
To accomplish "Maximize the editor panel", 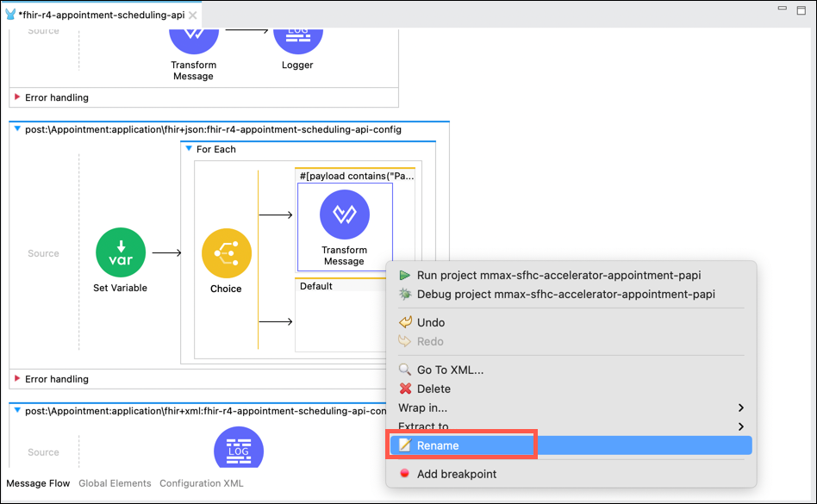I will tap(801, 10).
